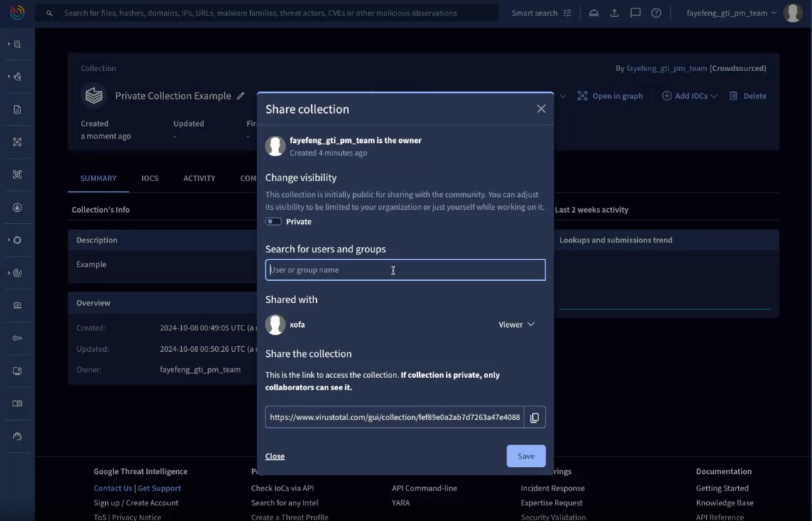812x521 pixels.
Task: Open Contact Us link in footer
Action: [113, 488]
